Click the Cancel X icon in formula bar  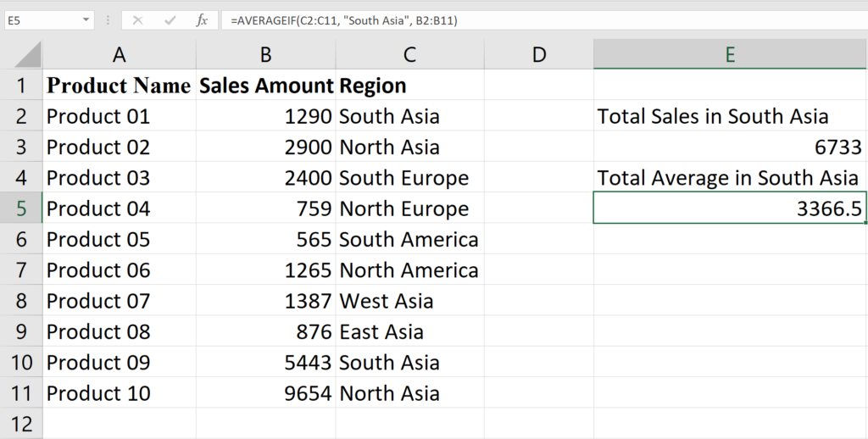(x=138, y=20)
